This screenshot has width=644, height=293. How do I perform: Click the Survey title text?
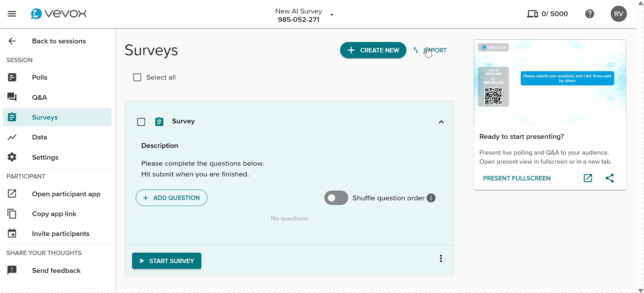click(x=184, y=121)
